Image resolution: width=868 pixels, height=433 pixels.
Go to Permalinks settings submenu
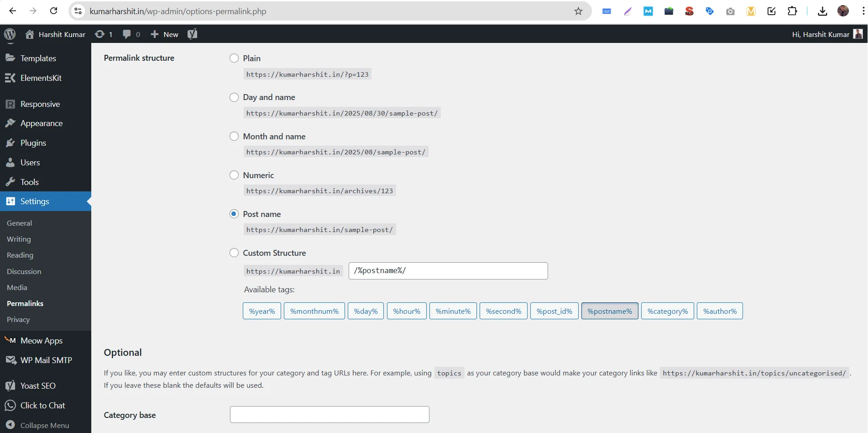25,304
